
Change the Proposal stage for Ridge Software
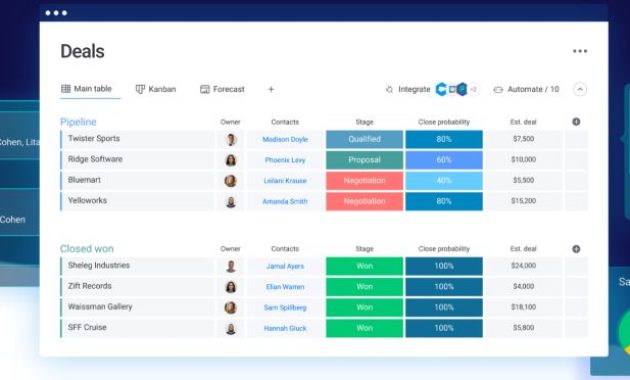[x=364, y=160]
